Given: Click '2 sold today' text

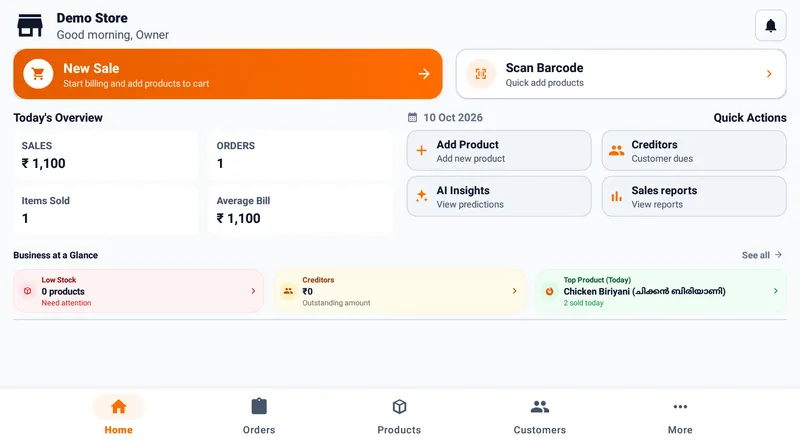Looking at the screenshot, I should 583,303.
